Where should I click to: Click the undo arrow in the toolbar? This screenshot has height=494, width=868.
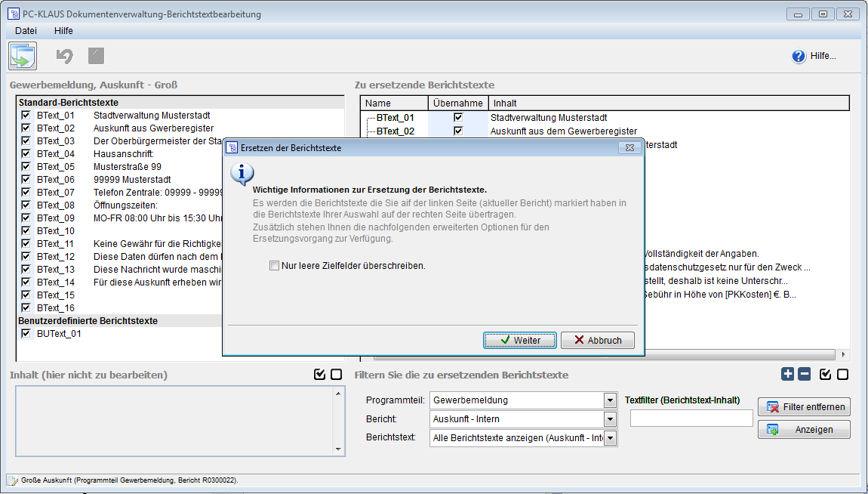[65, 56]
